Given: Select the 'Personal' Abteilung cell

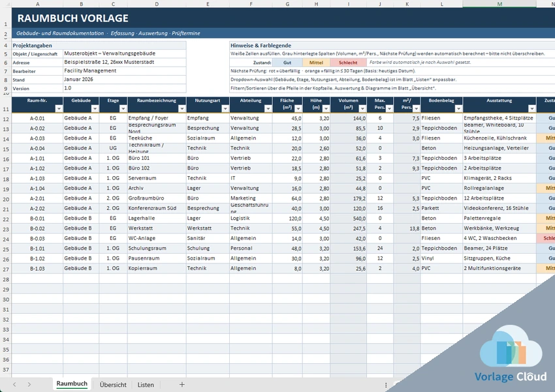Looking at the screenshot, I should (251, 249).
